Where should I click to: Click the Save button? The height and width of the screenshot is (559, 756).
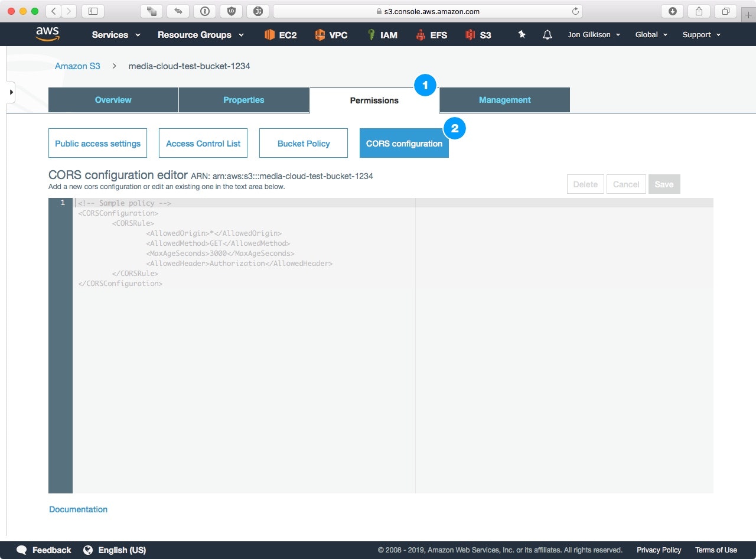click(664, 184)
